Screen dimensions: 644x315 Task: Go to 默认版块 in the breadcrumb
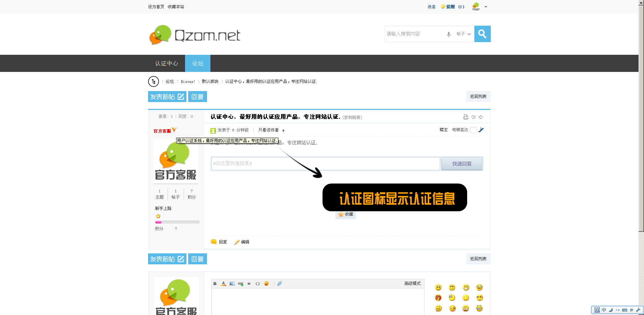click(210, 81)
